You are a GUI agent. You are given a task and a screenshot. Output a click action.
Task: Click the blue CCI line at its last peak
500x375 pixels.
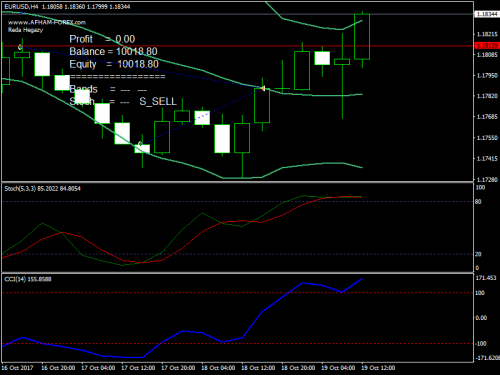pyautogui.click(x=362, y=279)
